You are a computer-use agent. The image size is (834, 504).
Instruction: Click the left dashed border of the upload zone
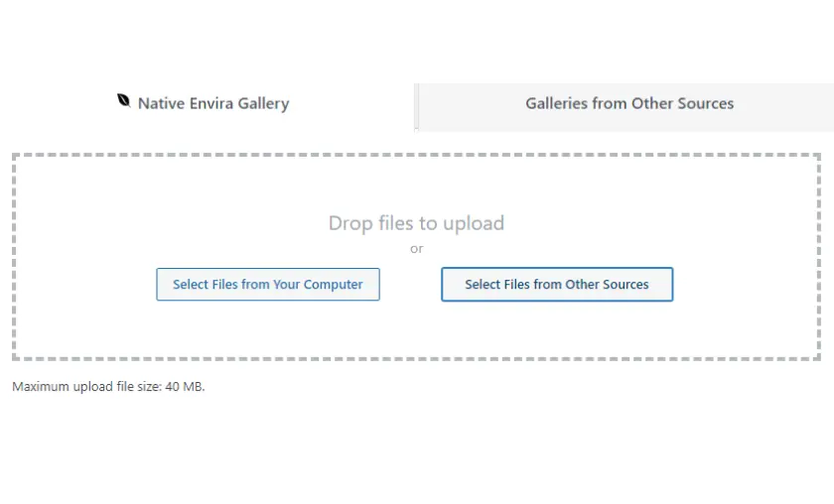[x=14, y=257]
